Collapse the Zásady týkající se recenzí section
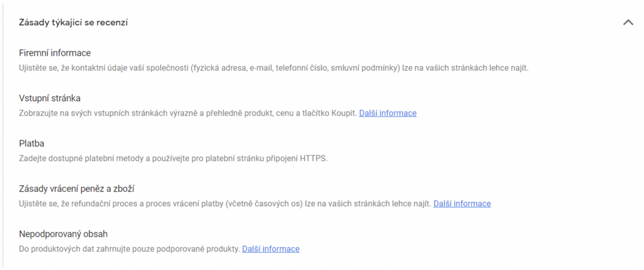644x270 pixels. click(628, 22)
